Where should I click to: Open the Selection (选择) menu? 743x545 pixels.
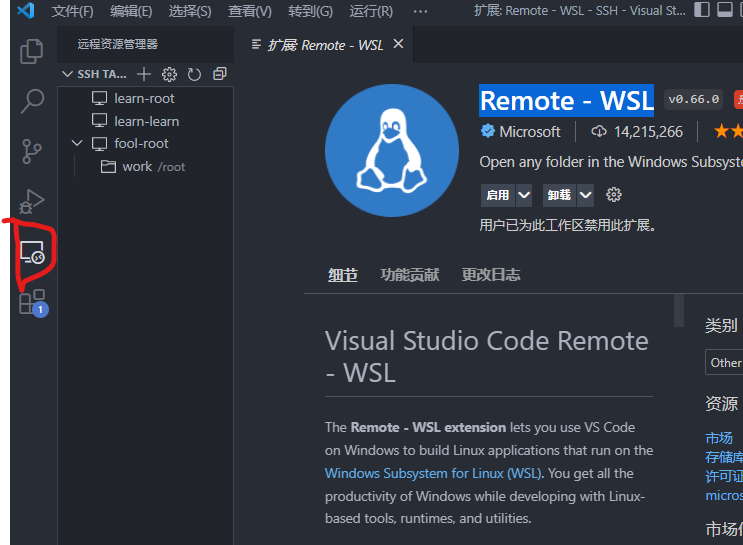pos(190,11)
